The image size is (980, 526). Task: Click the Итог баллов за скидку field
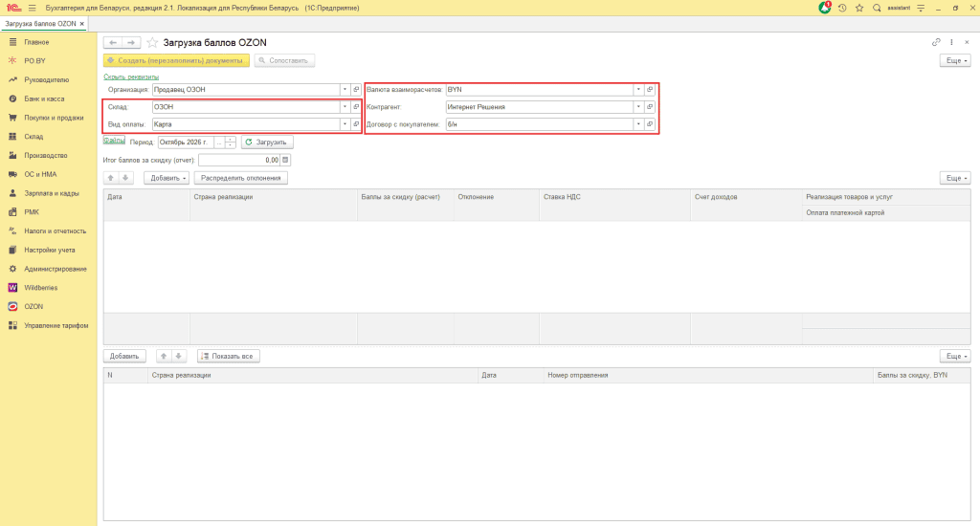239,160
